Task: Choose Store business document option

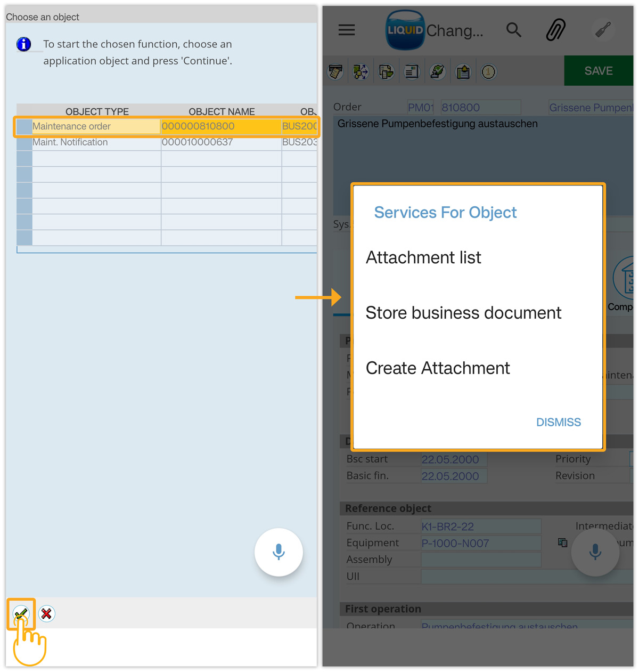Action: click(x=463, y=313)
